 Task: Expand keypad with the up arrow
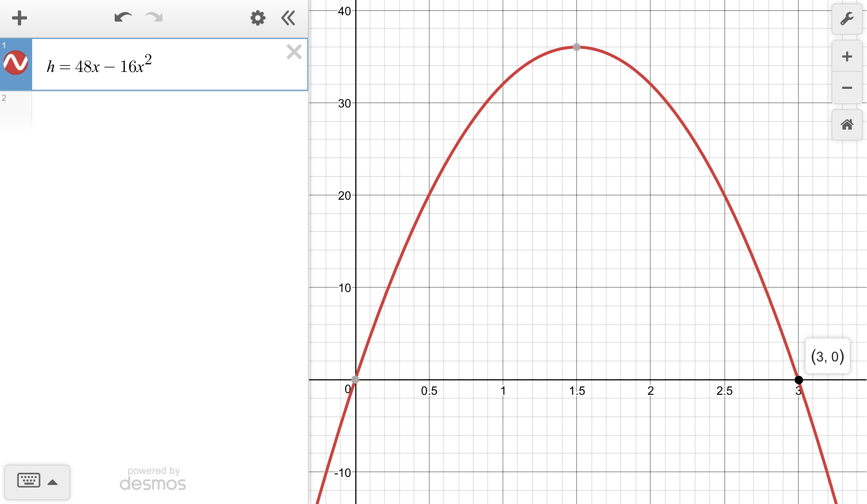pos(52,482)
